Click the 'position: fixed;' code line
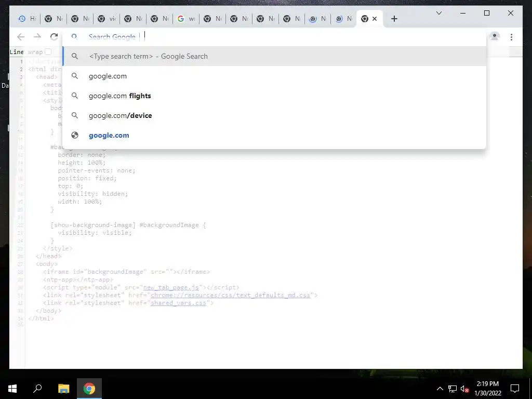Image resolution: width=532 pixels, height=399 pixels. pos(87,178)
